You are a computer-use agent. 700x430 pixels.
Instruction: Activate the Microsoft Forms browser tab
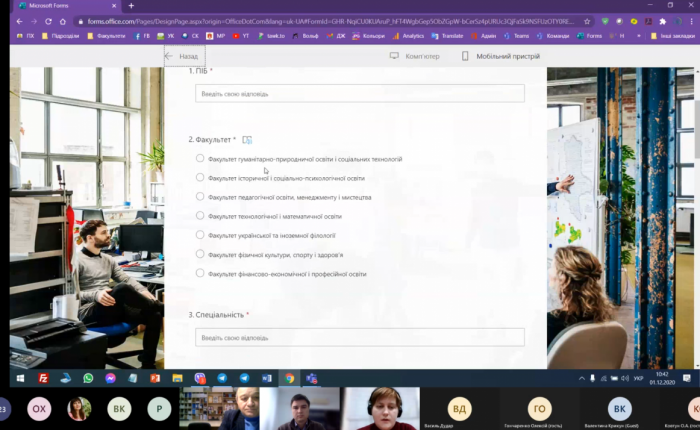click(67, 6)
